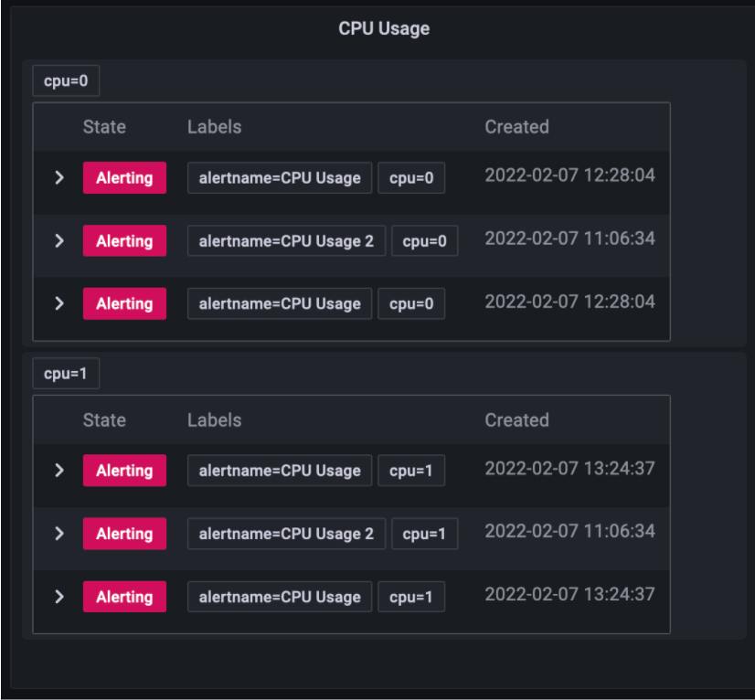Click the Alerting badge of CPU Usage 2 cpu=1

click(124, 533)
